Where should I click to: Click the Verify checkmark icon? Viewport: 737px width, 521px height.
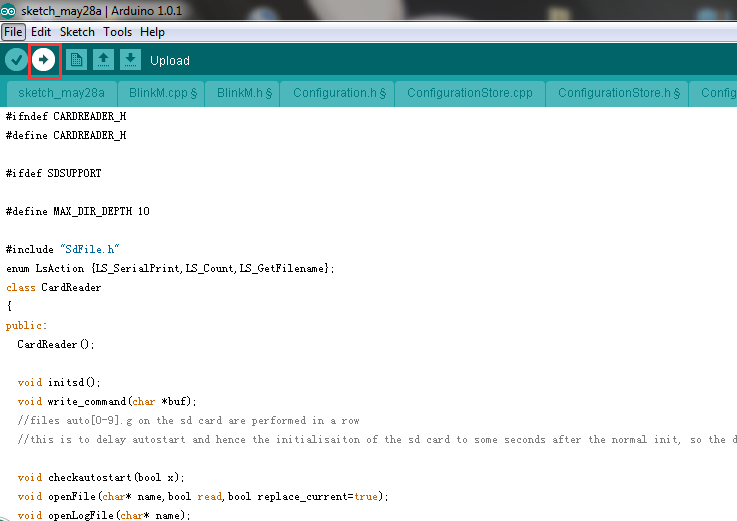[x=16, y=60]
